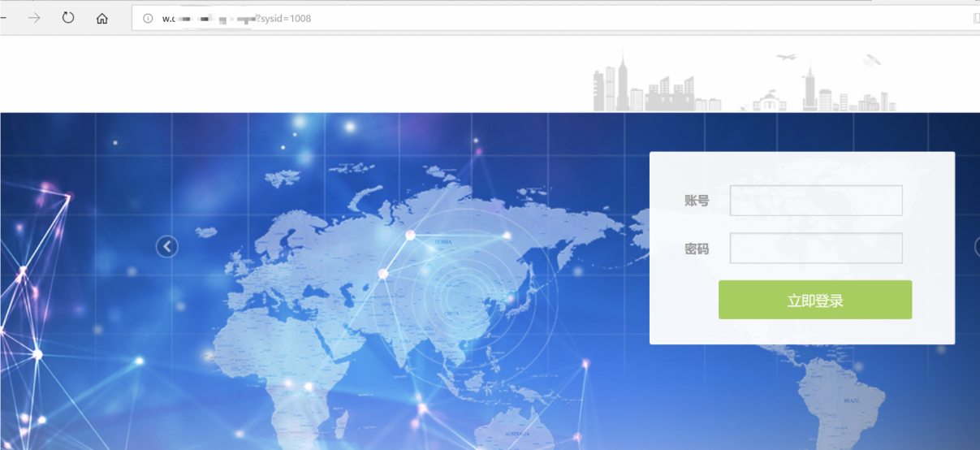Click the address bar URL text
Viewport: 980px width, 450px height.
(236, 18)
